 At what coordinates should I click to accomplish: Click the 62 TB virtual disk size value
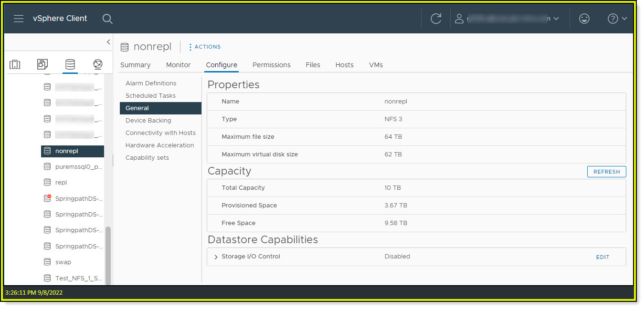393,154
